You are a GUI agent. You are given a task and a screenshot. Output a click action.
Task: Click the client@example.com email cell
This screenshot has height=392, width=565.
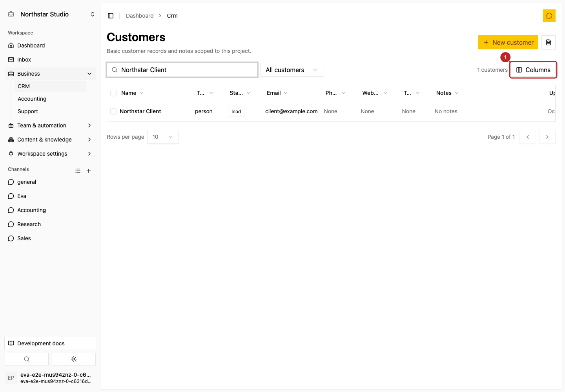pyautogui.click(x=292, y=111)
